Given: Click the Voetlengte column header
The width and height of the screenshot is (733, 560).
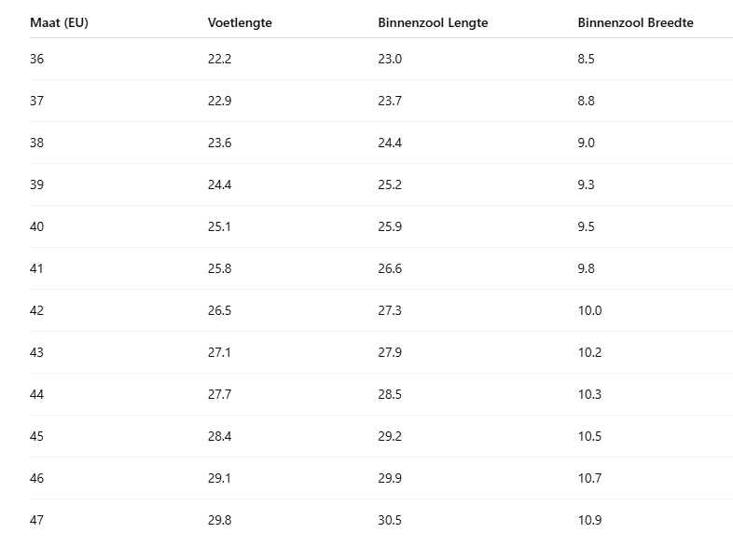Looking at the screenshot, I should click(x=240, y=22).
